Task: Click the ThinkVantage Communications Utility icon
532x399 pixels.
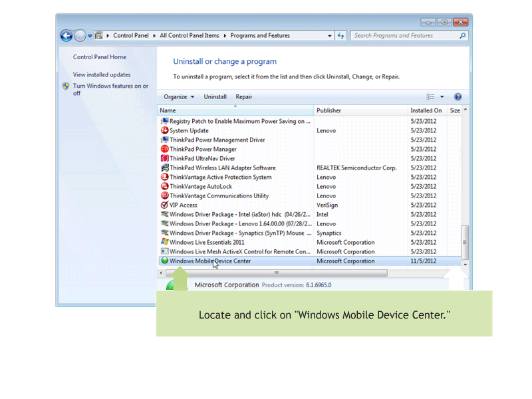Action: click(x=164, y=196)
